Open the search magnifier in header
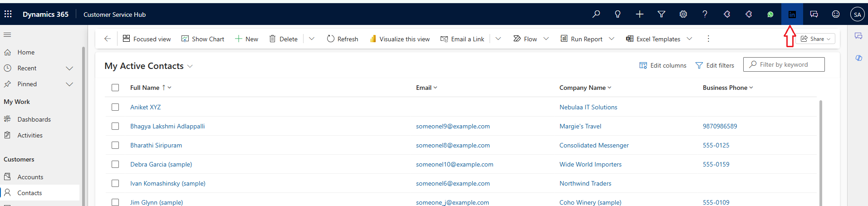This screenshot has height=206, width=868. tap(596, 15)
